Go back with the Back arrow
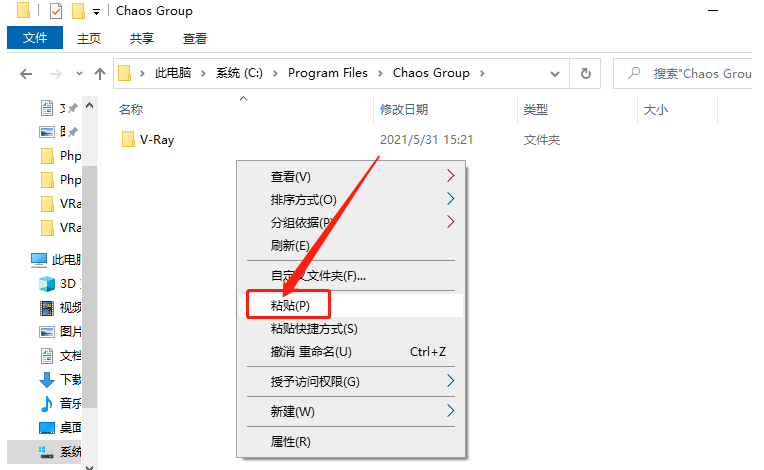This screenshot has height=470, width=764. [x=26, y=74]
